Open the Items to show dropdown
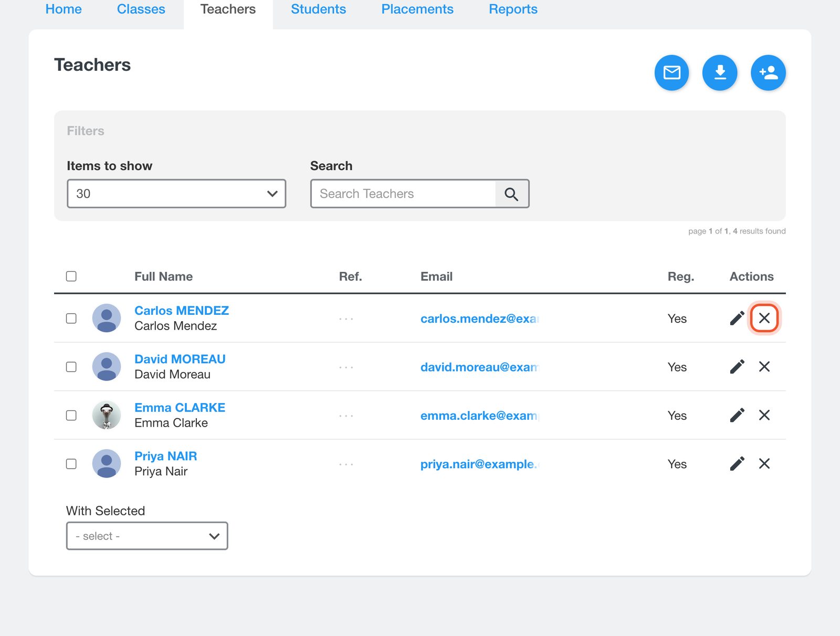This screenshot has height=636, width=840. coord(176,194)
